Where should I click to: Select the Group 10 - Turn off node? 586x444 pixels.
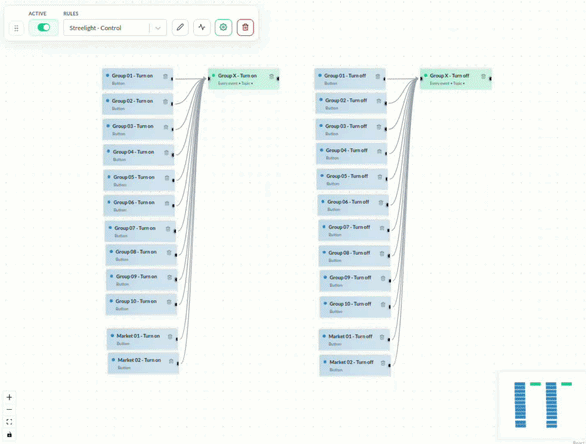[355, 307]
